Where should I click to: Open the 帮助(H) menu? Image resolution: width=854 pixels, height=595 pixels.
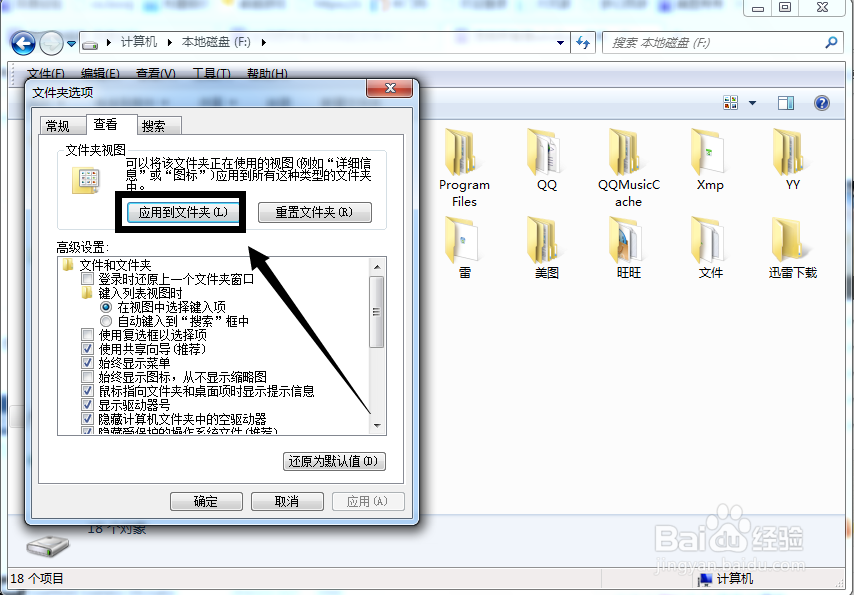[x=267, y=74]
